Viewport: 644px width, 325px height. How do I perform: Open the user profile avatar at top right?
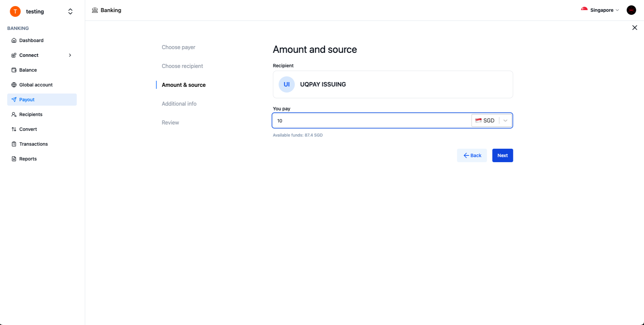631,10
